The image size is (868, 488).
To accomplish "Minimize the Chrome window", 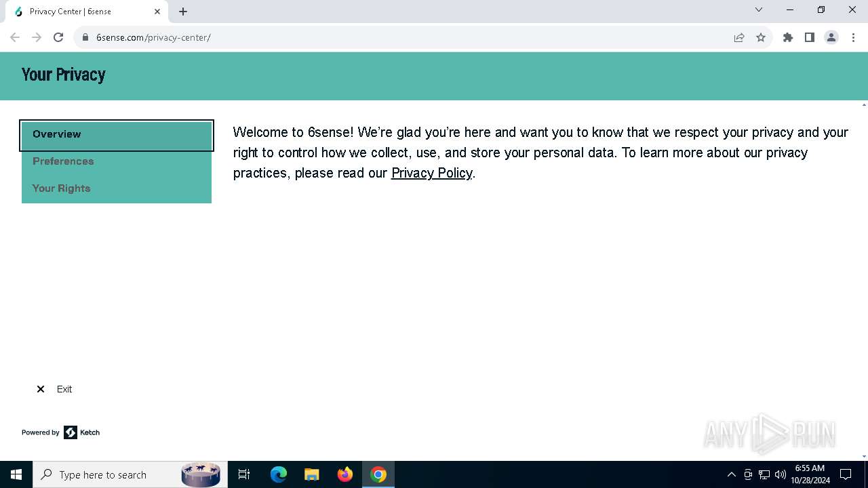I will tap(790, 10).
